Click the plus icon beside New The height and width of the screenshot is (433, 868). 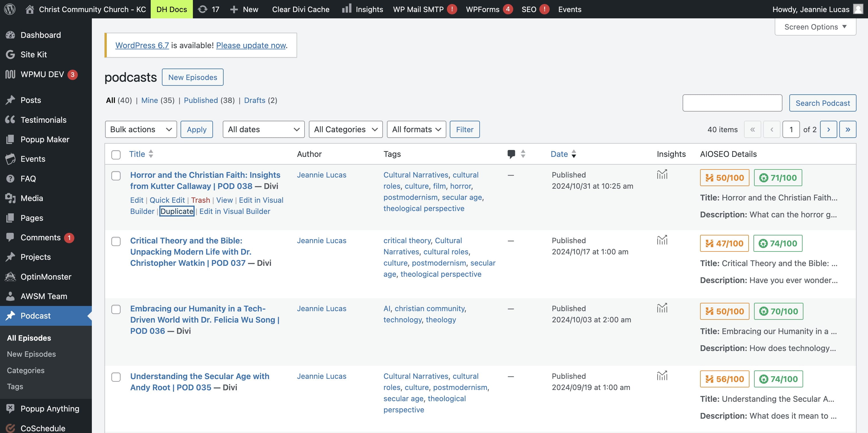[x=234, y=9]
